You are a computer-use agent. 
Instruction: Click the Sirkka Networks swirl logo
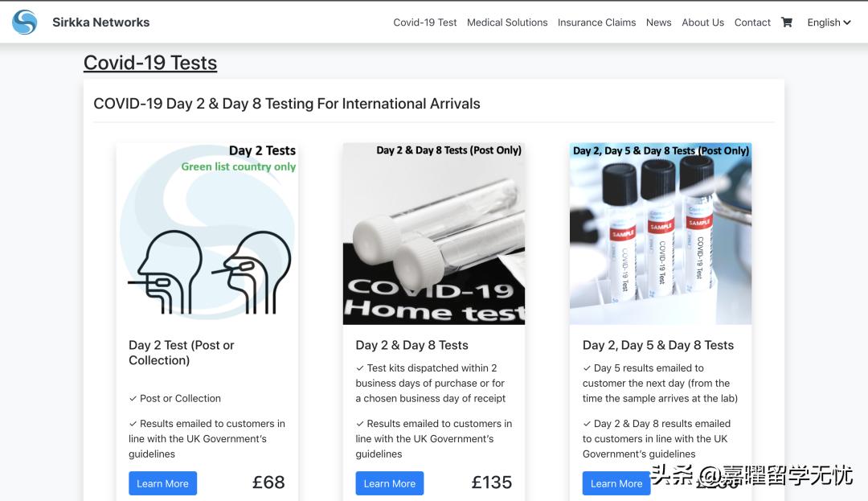click(x=24, y=23)
